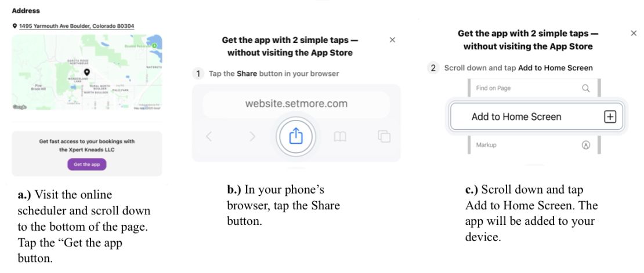Image resolution: width=644 pixels, height=273 pixels.
Task: Close the step 2 Add to Home Screen dialog
Action: tap(634, 33)
